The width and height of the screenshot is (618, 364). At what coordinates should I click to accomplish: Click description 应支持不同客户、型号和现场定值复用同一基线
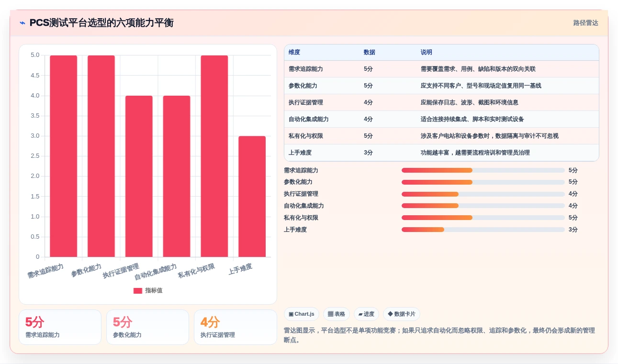coord(481,86)
